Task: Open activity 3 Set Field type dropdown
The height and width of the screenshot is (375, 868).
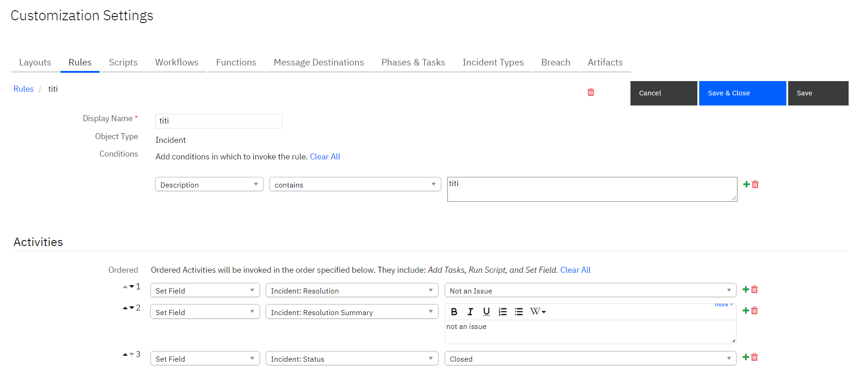Action: point(205,358)
